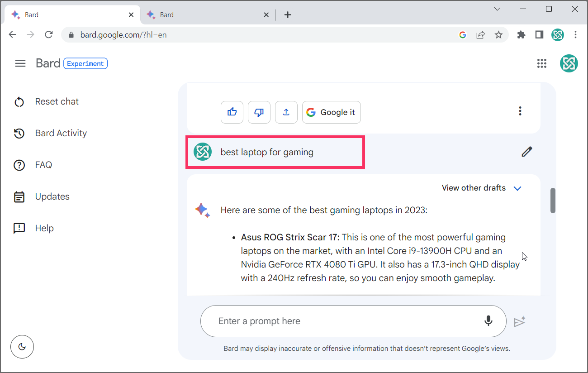Go back with the browser back arrow
This screenshot has height=373, width=588.
(x=12, y=35)
